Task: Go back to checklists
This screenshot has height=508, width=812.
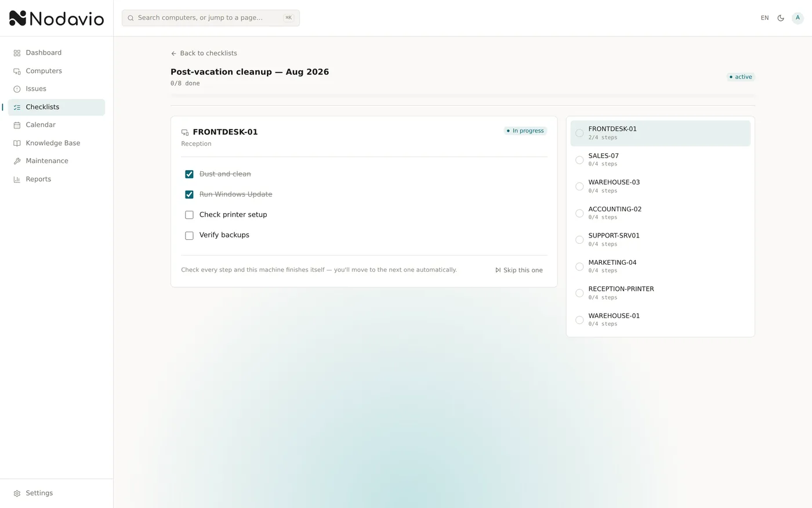Action: tap(204, 53)
